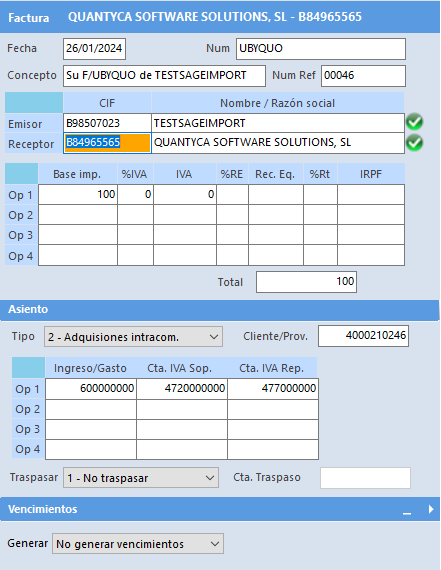Viewport: 441px width, 570px height.
Task: Click the IRPF column header
Action: pos(371,174)
